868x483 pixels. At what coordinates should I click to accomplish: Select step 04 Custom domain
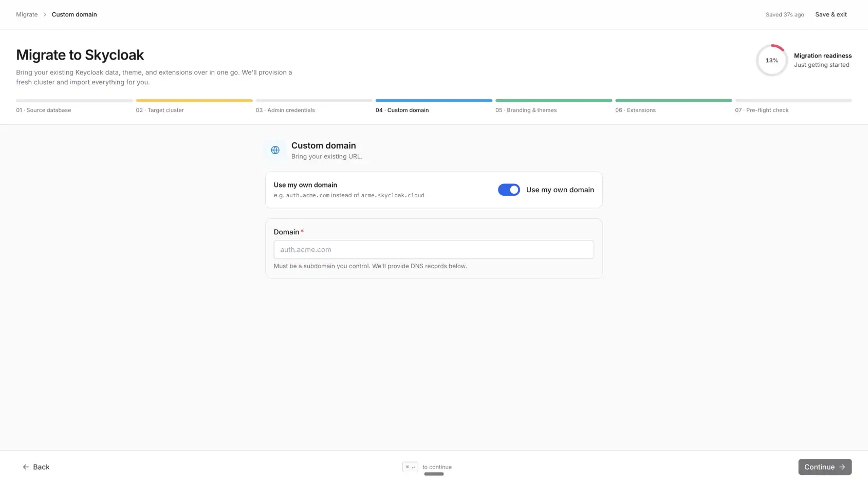click(x=434, y=106)
